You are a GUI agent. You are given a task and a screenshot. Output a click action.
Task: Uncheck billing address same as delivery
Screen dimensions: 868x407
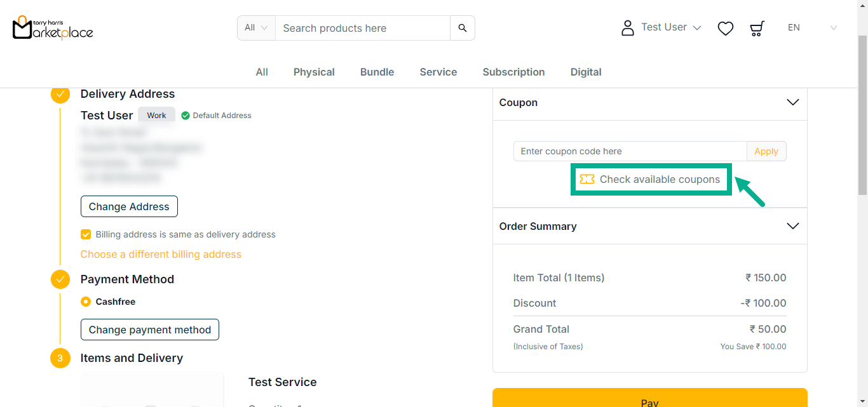(86, 234)
